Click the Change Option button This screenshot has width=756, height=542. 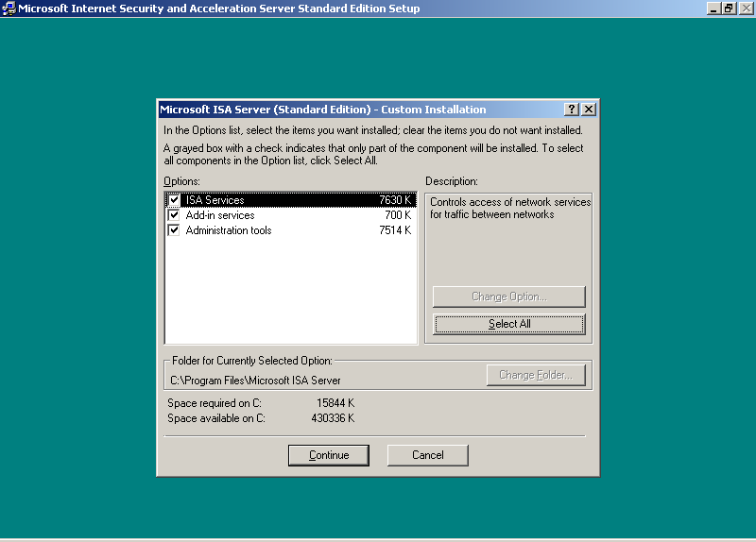click(x=509, y=296)
